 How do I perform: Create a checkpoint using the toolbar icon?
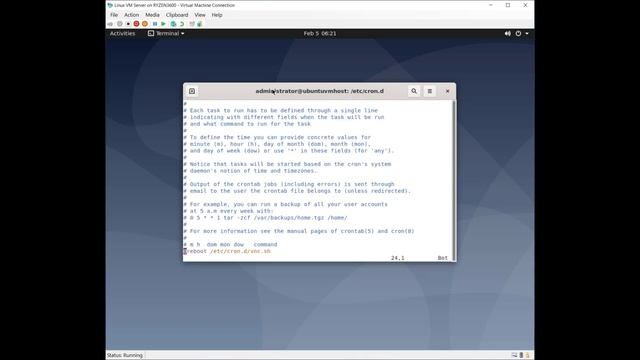point(173,24)
